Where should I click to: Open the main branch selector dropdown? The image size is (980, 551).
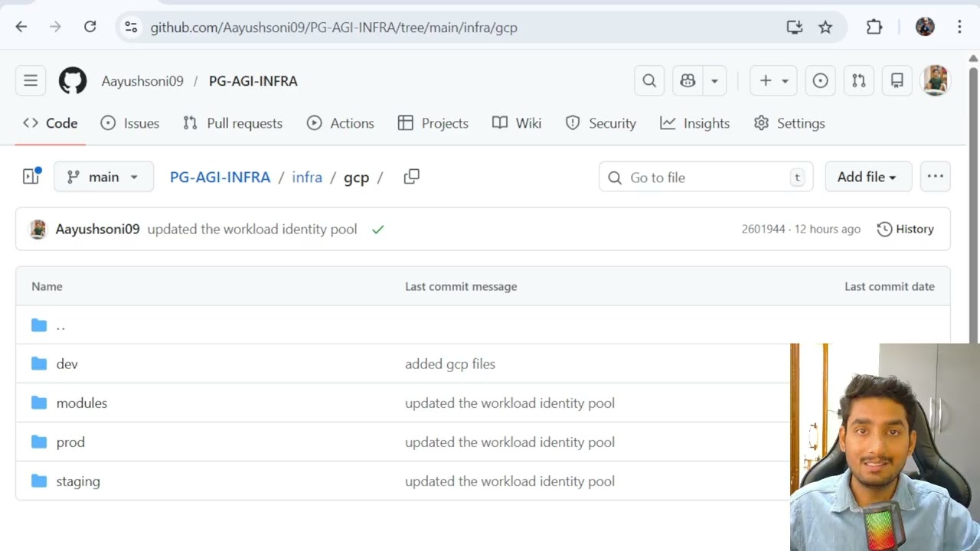coord(103,177)
